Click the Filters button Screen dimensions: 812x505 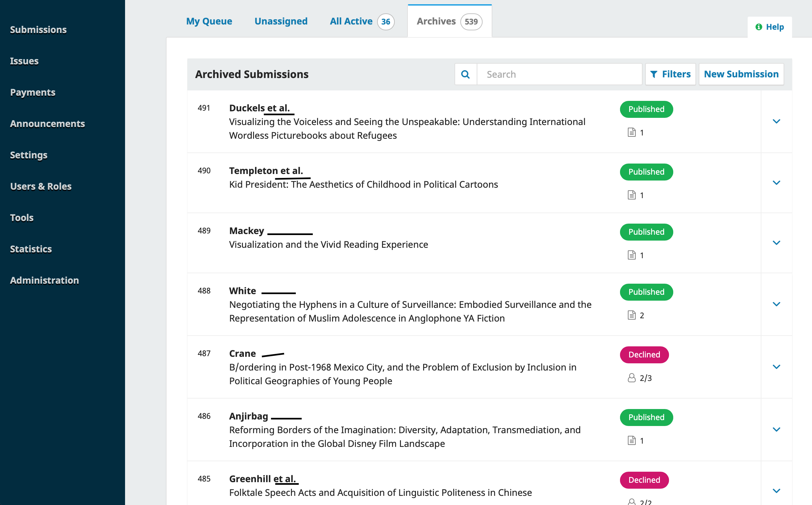click(670, 74)
